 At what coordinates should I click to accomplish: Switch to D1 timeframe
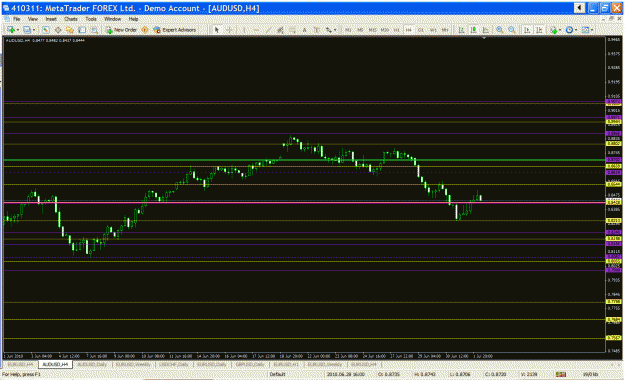pyautogui.click(x=421, y=30)
